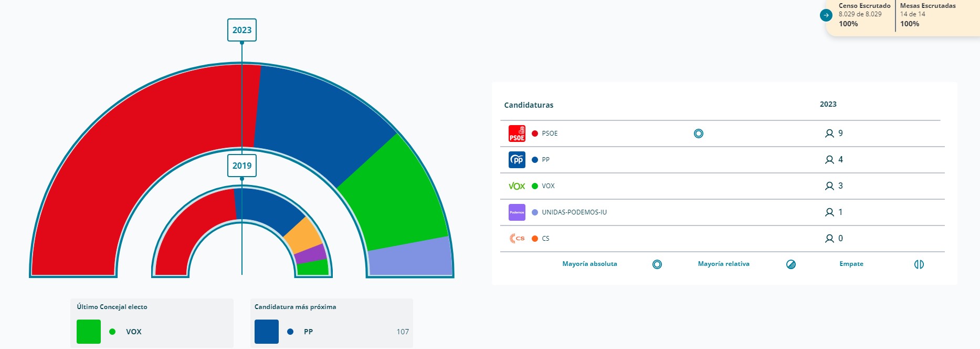Click the VOX party logo
The height and width of the screenshot is (349, 980).
[517, 186]
